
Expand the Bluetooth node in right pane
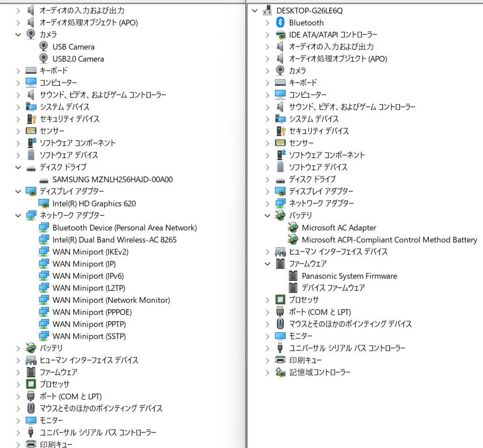pos(267,22)
